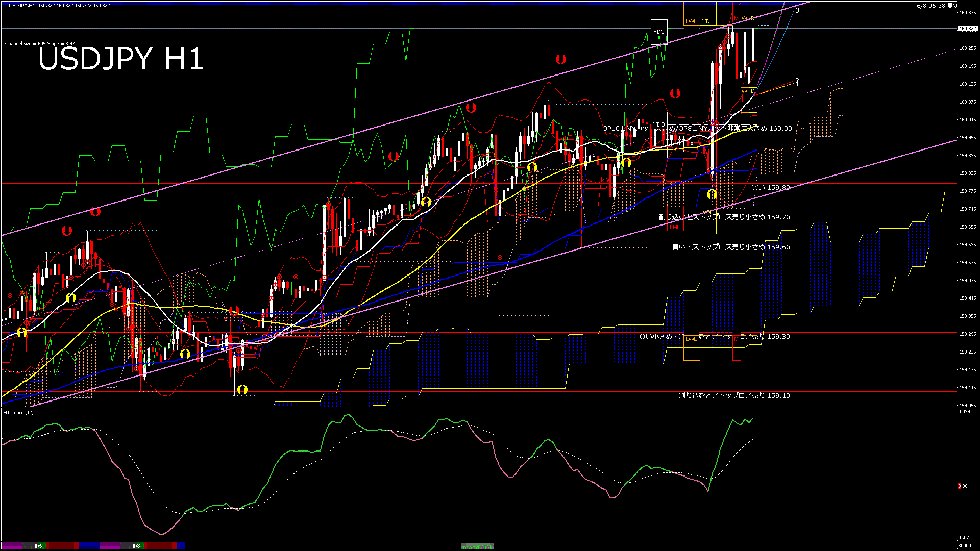Screen dimensions: 980x551
Task: Click the OP 160.00 NY cut annotation
Action: click(697, 129)
